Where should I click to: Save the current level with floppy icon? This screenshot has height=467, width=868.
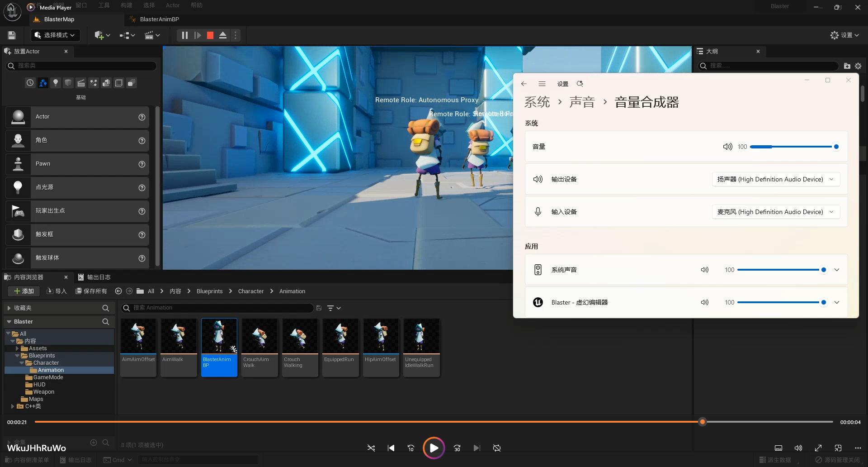(12, 35)
